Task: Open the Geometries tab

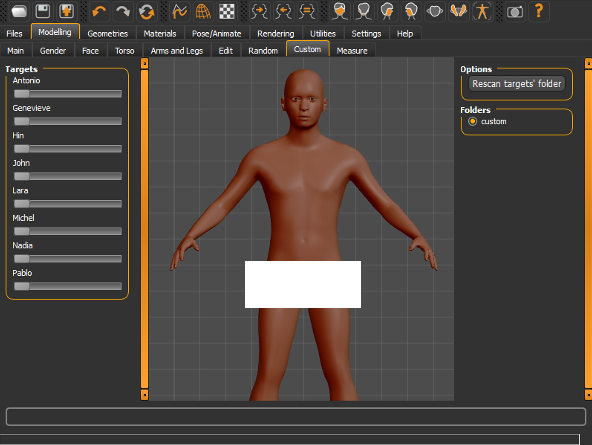Action: coord(108,34)
